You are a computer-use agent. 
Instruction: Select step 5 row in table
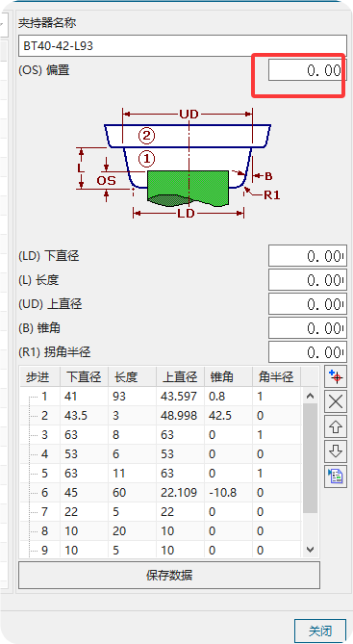pos(162,474)
